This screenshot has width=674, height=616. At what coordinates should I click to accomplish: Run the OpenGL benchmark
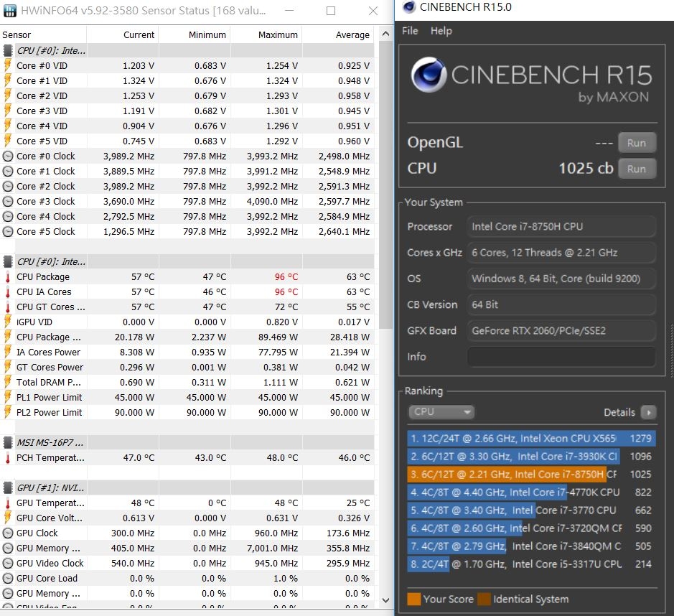(637, 143)
